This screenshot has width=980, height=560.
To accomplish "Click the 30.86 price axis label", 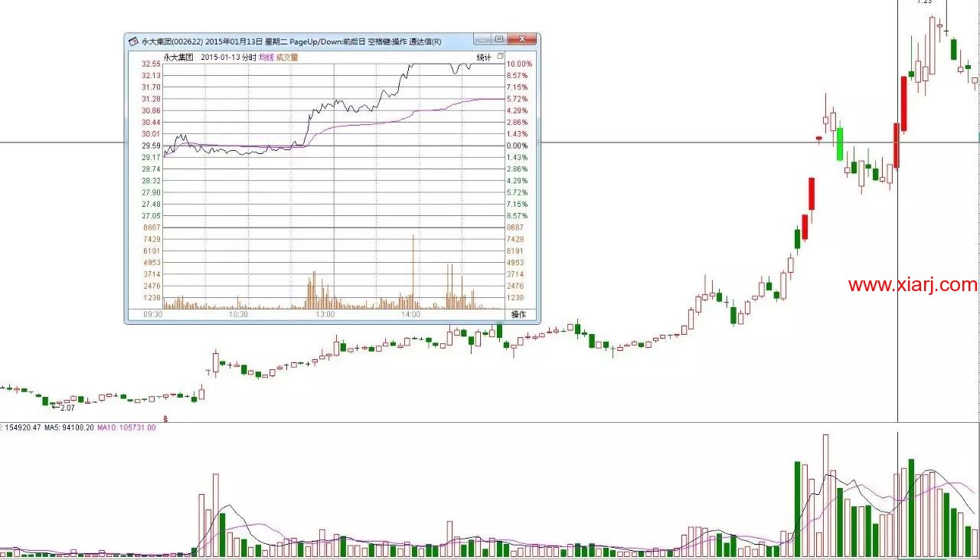I will click(151, 110).
